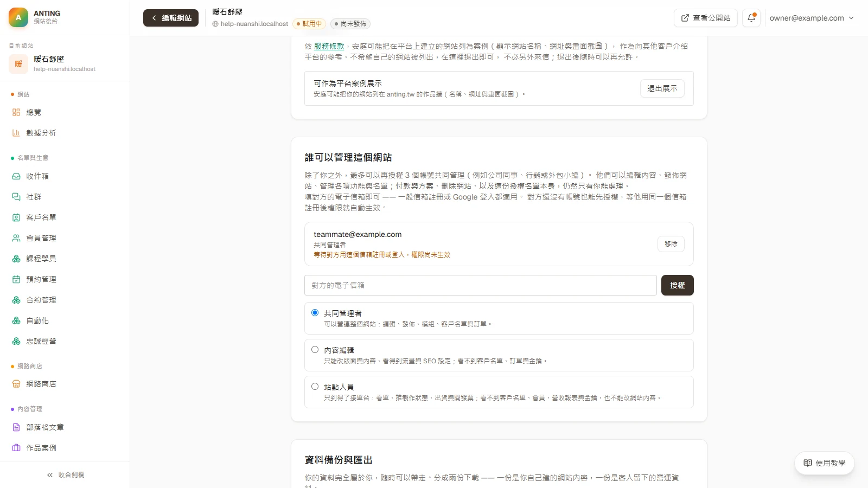
Task: Open 總覽 in the sidebar menu
Action: click(65, 112)
